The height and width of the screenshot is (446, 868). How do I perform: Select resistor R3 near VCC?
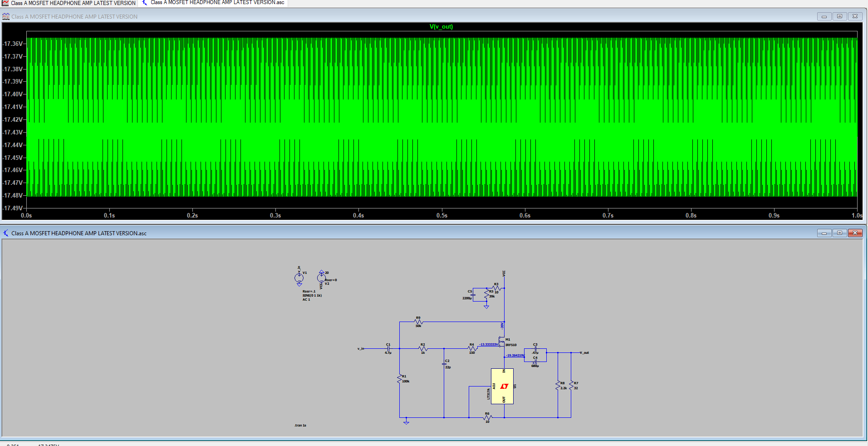pyautogui.click(x=496, y=288)
